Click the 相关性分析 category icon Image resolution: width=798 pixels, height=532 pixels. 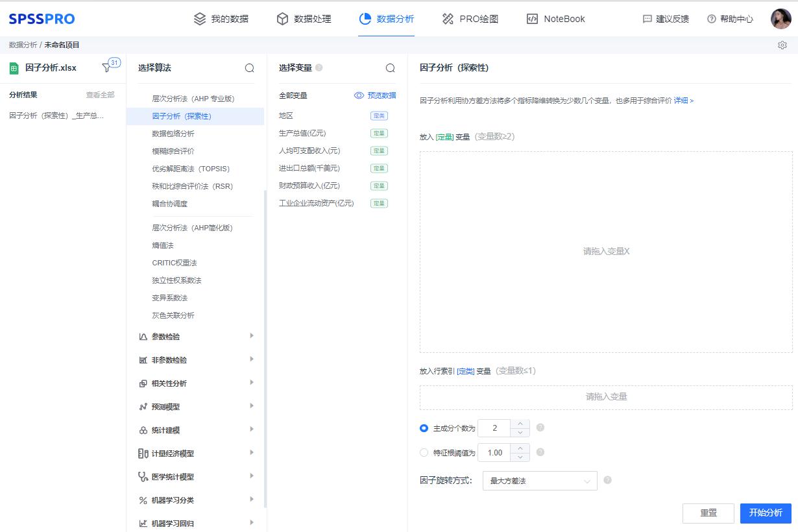[x=143, y=383]
